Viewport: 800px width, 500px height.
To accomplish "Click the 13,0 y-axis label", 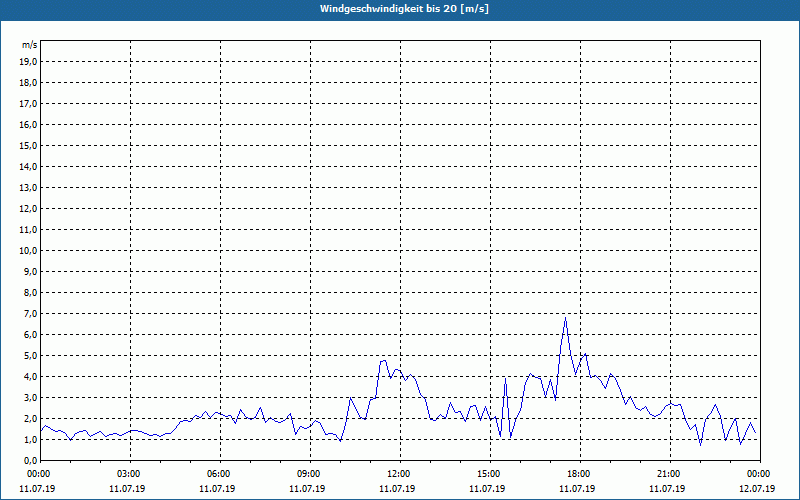I will pos(28,187).
